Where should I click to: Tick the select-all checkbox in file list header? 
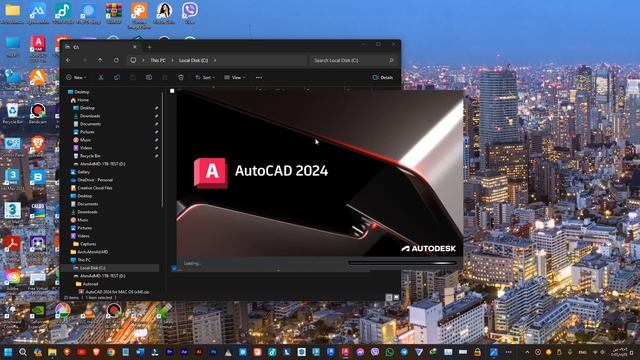pyautogui.click(x=172, y=91)
